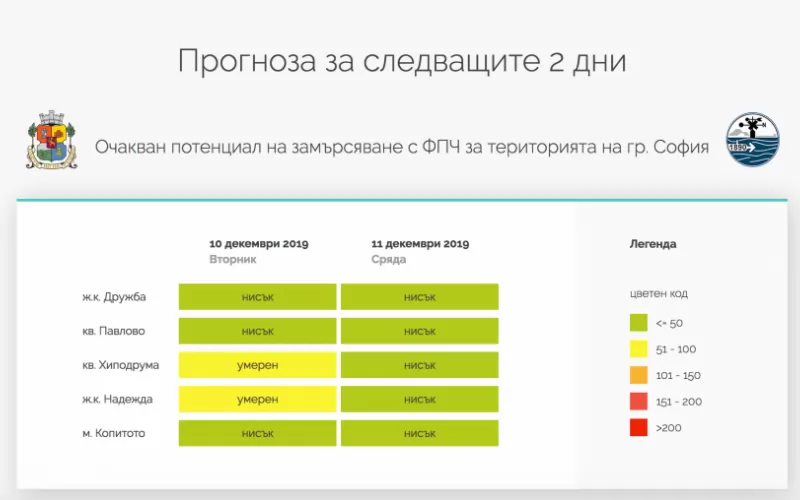800x500 pixels.
Task: Click the 101 - 150 legend text
Action: 678,376
